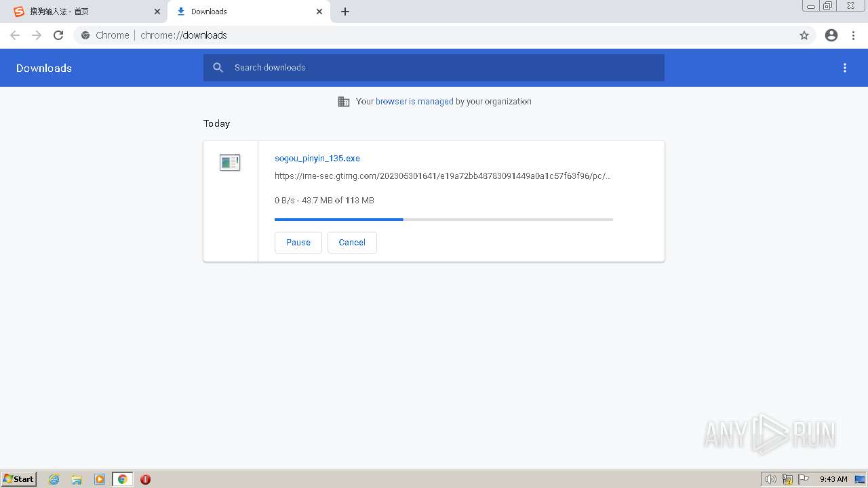Open the media player taskbar icon

pos(100,479)
